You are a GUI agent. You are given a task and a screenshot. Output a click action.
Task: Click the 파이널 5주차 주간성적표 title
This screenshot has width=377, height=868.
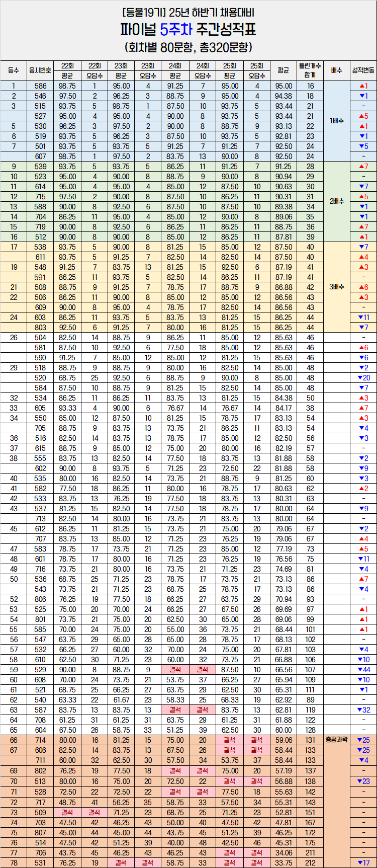coord(188,30)
